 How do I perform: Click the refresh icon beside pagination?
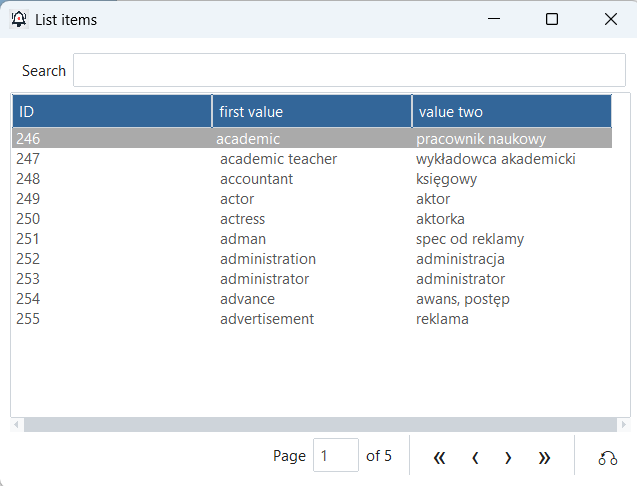tap(607, 457)
